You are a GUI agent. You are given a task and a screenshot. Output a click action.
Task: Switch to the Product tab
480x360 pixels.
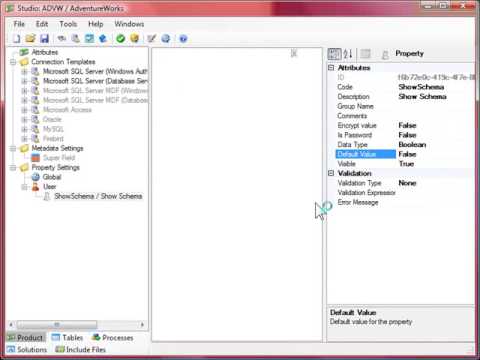tap(26, 338)
